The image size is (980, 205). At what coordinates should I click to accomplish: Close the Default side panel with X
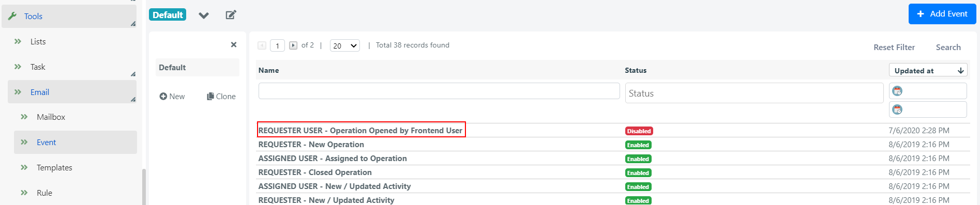point(234,45)
